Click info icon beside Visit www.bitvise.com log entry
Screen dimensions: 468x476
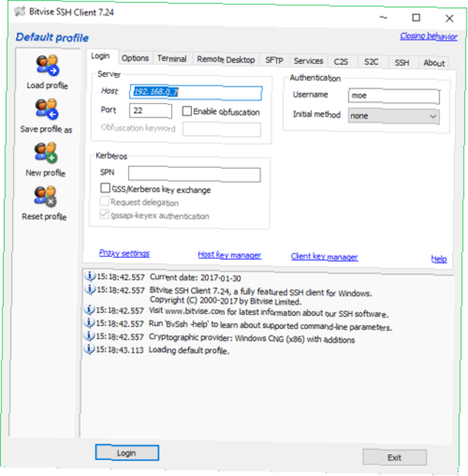tap(89, 310)
